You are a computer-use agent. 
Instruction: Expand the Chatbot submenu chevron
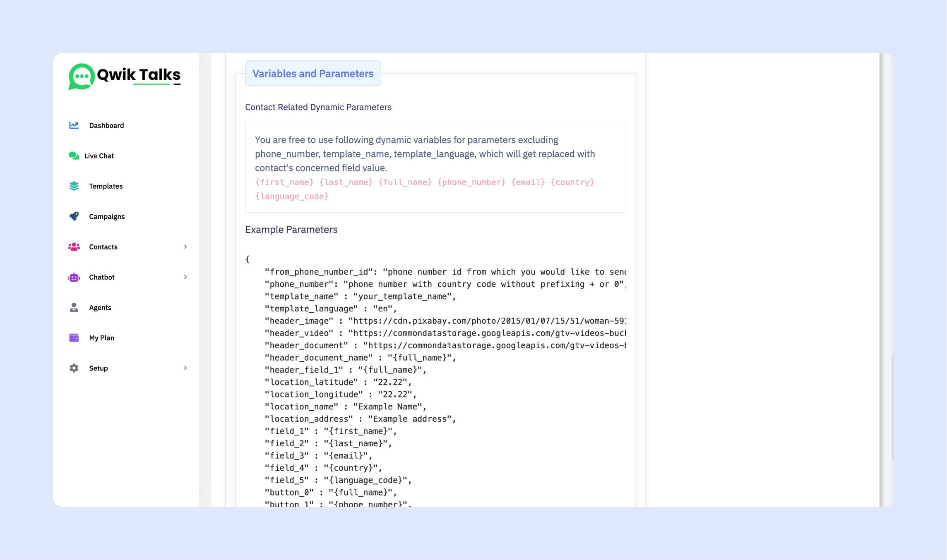click(x=185, y=277)
